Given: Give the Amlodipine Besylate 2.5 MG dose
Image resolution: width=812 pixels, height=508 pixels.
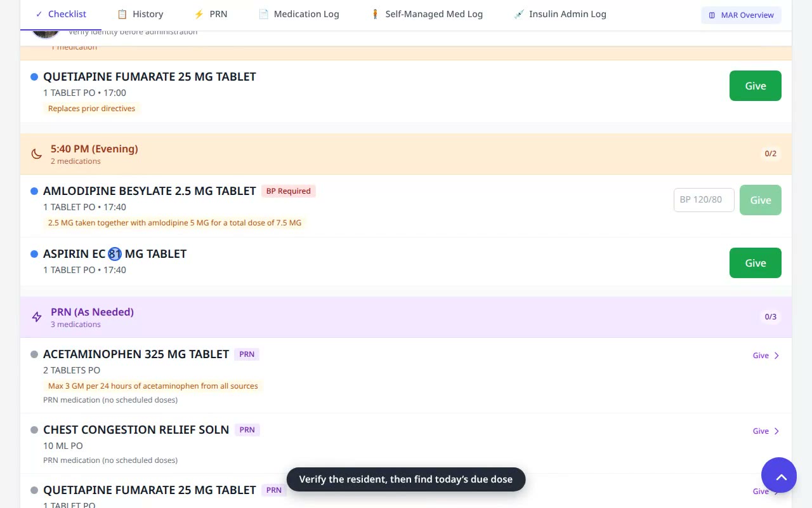Looking at the screenshot, I should 760,200.
